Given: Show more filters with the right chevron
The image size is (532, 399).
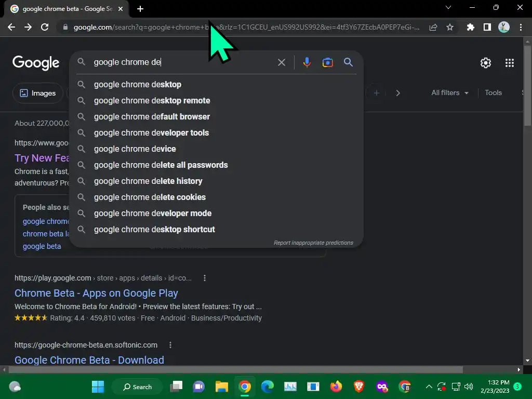Looking at the screenshot, I should pos(398,93).
